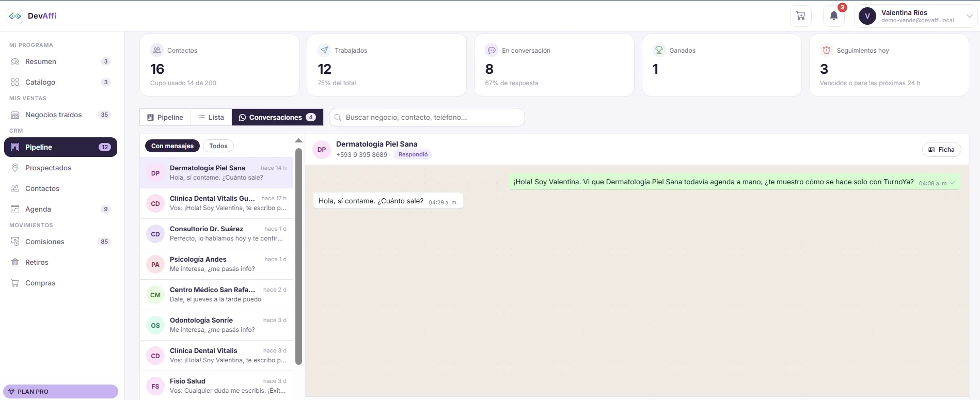
Task: Click the Plan Pro badge
Action: coord(60,392)
